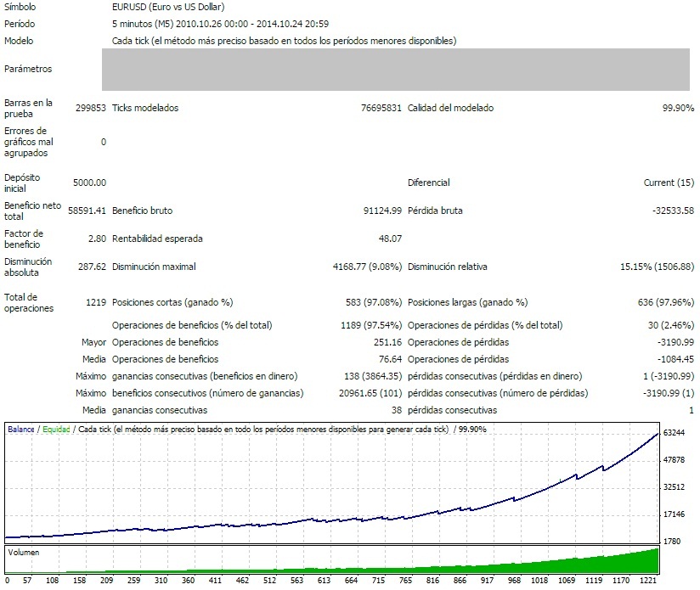The width and height of the screenshot is (700, 590).
Task: Select the Disminución maximal value 4168.77 (9.08%)
Action: click(367, 267)
